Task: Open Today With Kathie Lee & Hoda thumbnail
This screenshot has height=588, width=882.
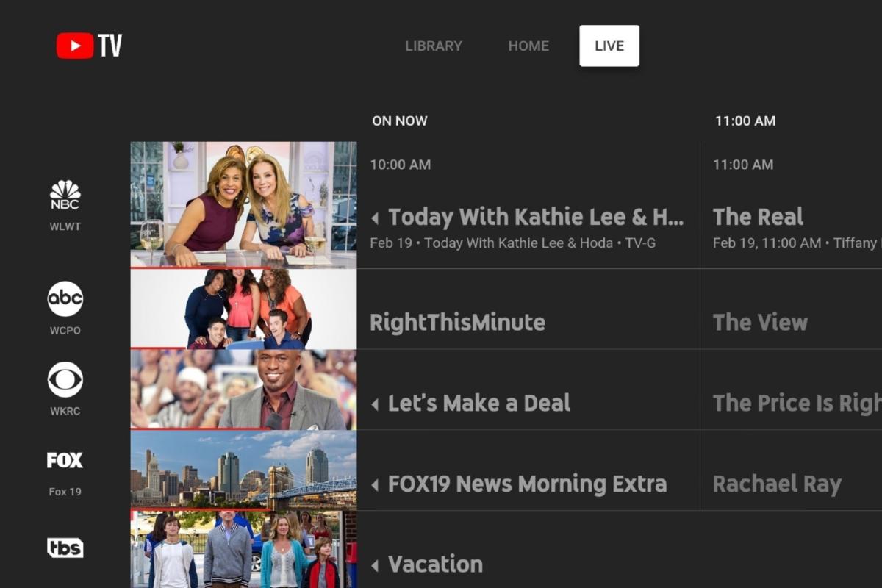Action: click(x=243, y=204)
